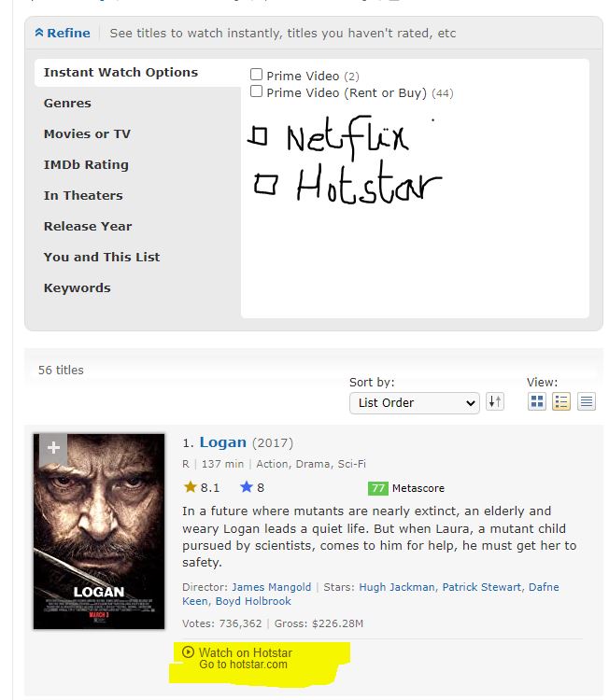Enable the Prime Video checkbox
This screenshot has width=609, height=700.
(x=256, y=75)
